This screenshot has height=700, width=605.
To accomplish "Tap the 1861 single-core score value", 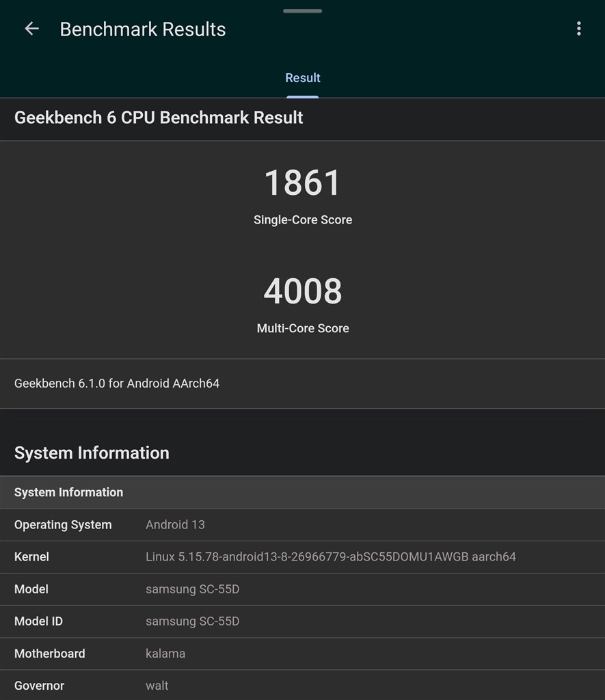I will (x=303, y=183).
